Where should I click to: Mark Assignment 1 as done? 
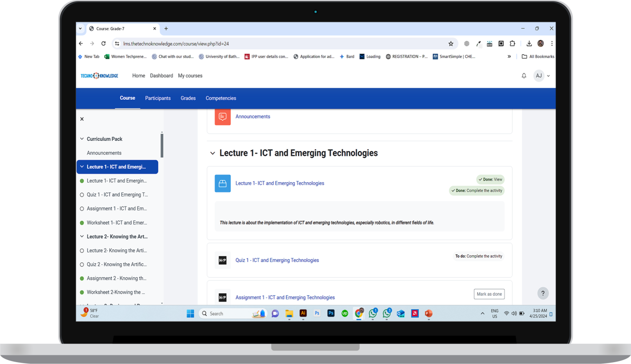(x=489, y=294)
